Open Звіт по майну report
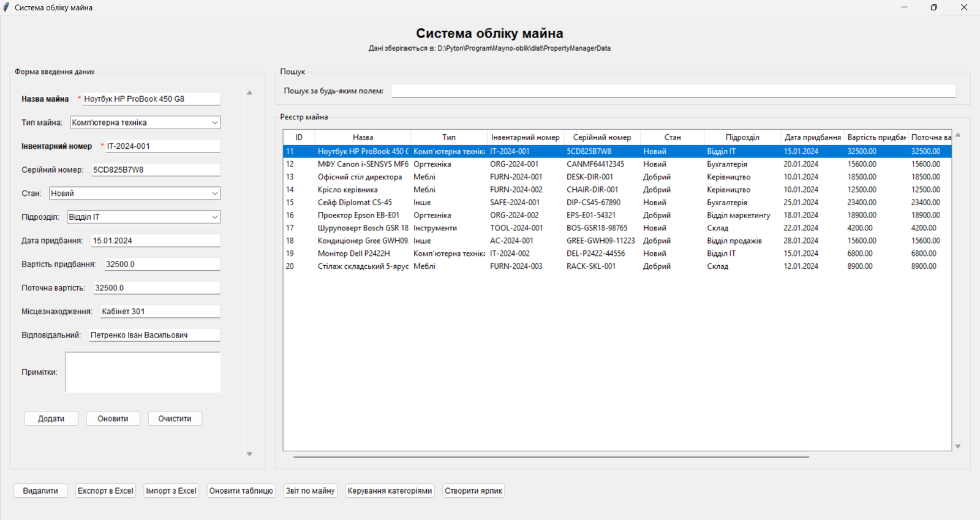Viewport: 980px width, 520px height. coord(310,491)
